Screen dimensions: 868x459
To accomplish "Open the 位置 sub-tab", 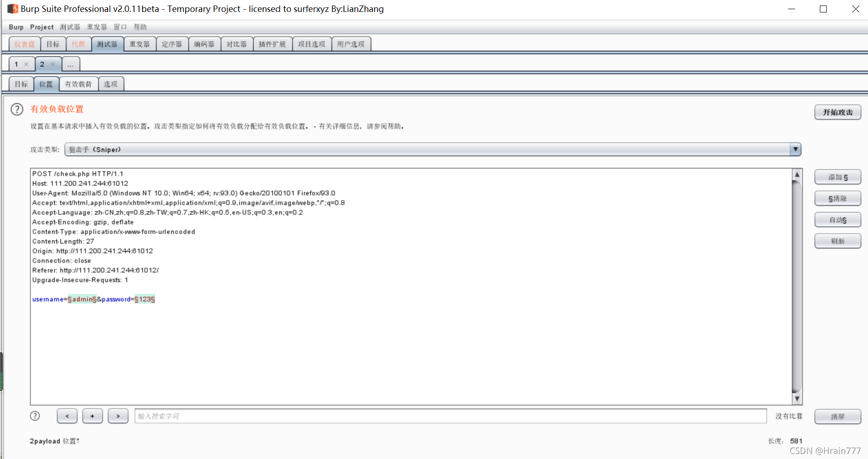I will pyautogui.click(x=46, y=84).
